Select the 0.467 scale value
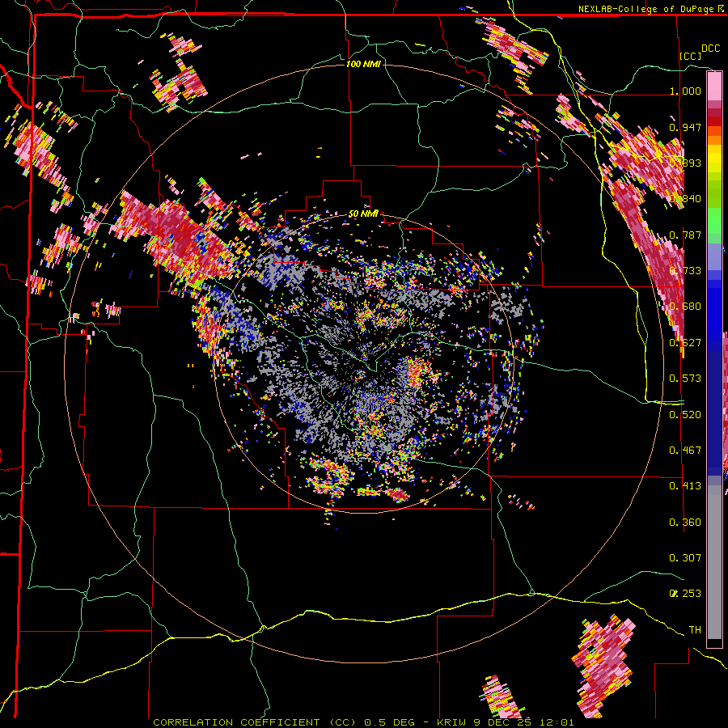Image resolution: width=728 pixels, height=728 pixels. click(685, 451)
